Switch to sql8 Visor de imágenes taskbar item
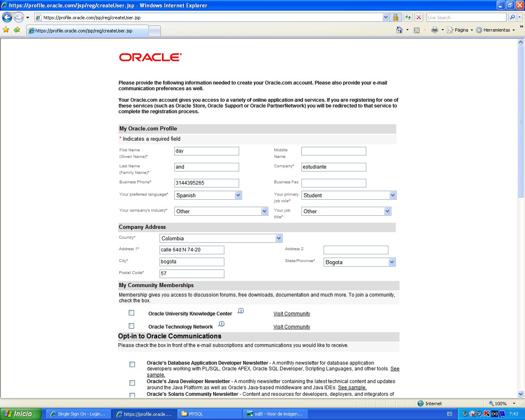Screen dimensions: 525x420 coord(275,414)
